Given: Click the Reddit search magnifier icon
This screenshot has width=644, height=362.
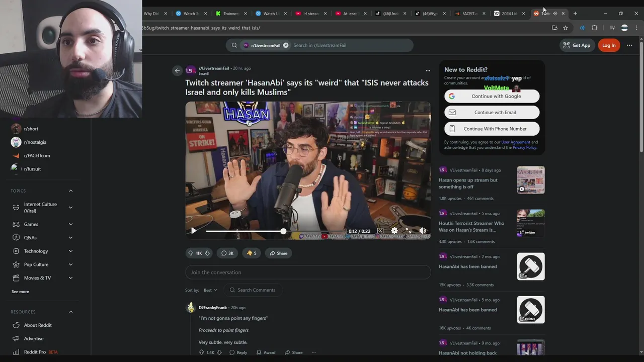Looking at the screenshot, I should [234, 45].
